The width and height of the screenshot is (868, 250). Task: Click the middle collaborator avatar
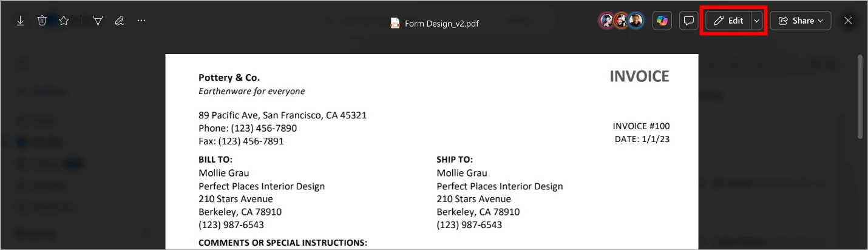620,21
